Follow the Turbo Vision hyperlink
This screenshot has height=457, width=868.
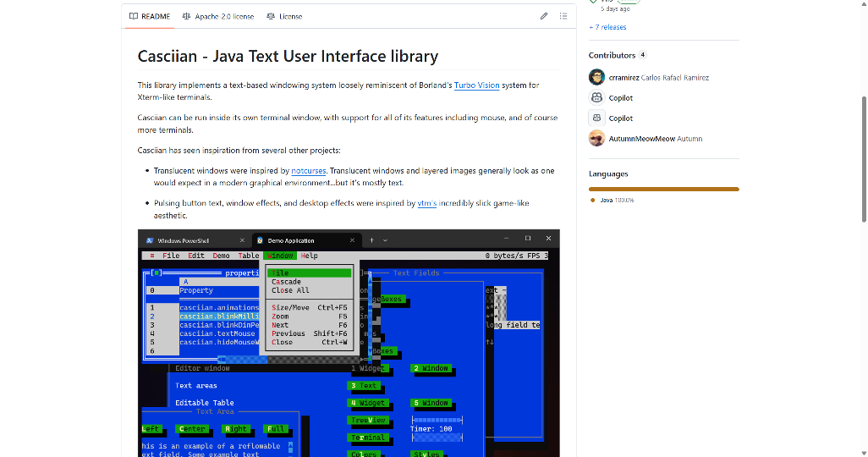(476, 85)
